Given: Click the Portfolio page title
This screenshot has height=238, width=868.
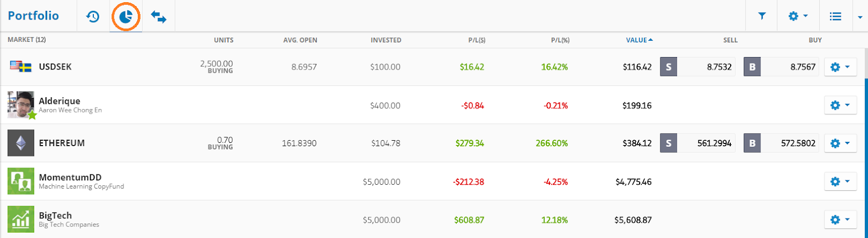Looking at the screenshot, I should [33, 16].
